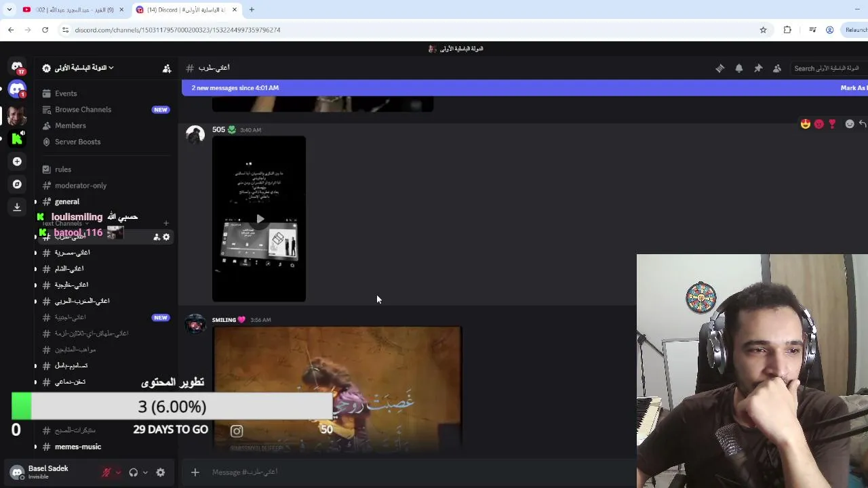Viewport: 868px width, 488px height.
Task: Open a new browser tab
Action: (x=252, y=9)
